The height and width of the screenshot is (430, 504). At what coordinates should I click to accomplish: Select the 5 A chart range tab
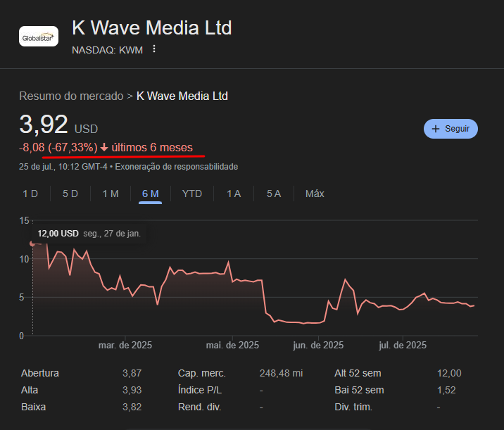pos(274,194)
